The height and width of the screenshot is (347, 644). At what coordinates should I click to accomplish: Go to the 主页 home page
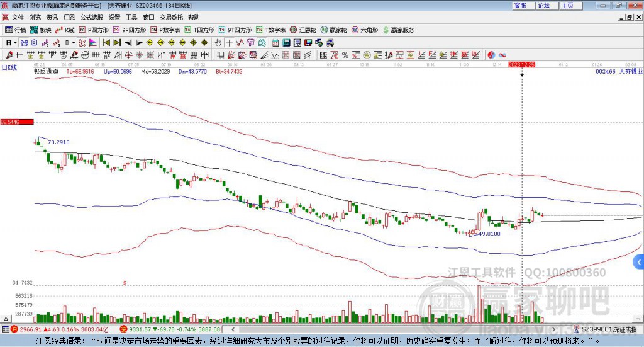click(x=567, y=5)
